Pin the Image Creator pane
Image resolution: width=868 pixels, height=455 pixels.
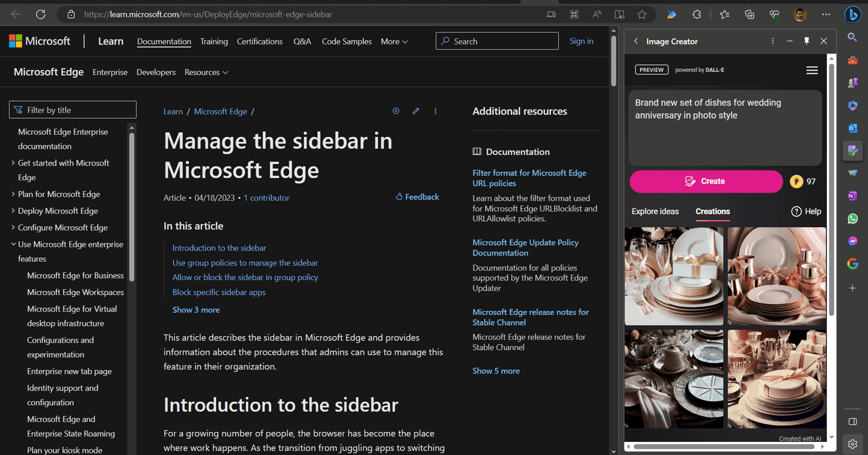(x=807, y=41)
